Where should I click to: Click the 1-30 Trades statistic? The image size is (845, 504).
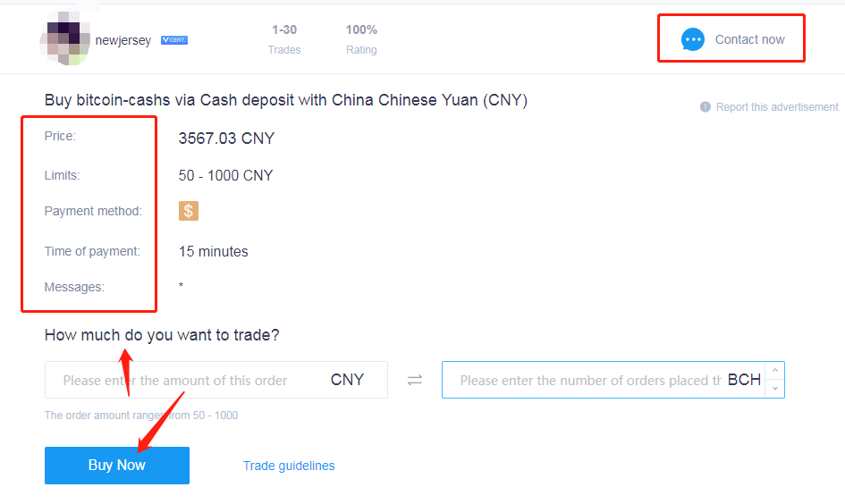tap(284, 39)
